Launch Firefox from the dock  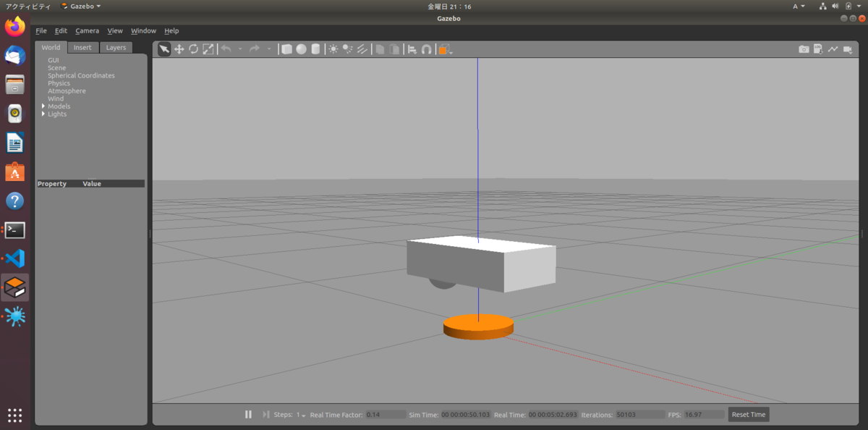point(14,28)
